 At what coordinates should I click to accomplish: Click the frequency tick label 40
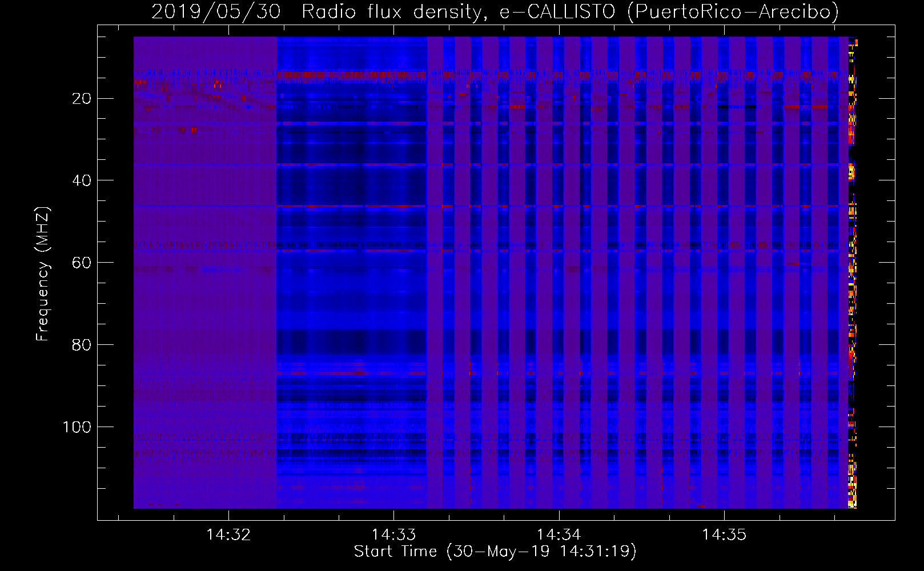pos(82,180)
